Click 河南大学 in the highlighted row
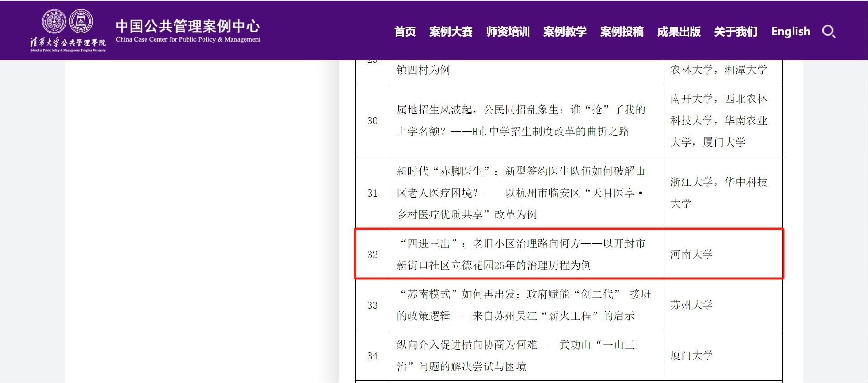The width and height of the screenshot is (868, 383). pyautogui.click(x=691, y=255)
